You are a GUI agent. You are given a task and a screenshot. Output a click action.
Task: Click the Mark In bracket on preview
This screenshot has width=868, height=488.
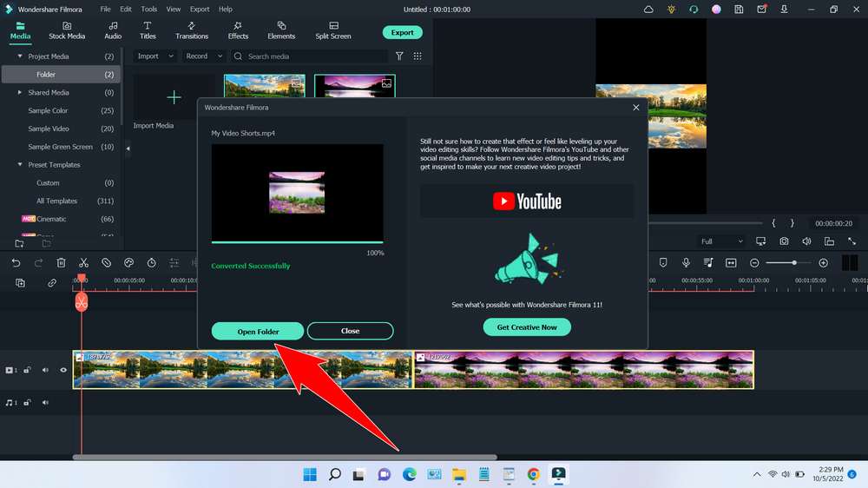click(773, 223)
